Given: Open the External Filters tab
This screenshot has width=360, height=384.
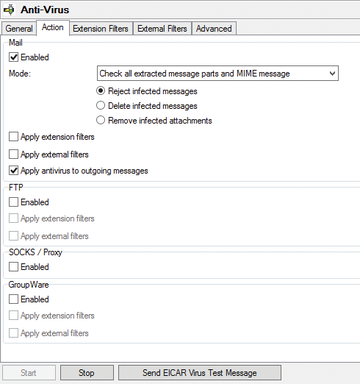Looking at the screenshot, I should click(162, 29).
